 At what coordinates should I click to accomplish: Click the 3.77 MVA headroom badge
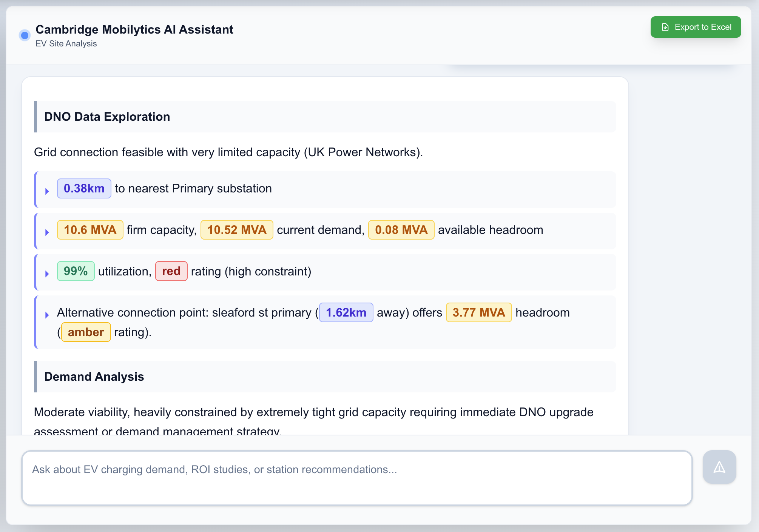478,312
